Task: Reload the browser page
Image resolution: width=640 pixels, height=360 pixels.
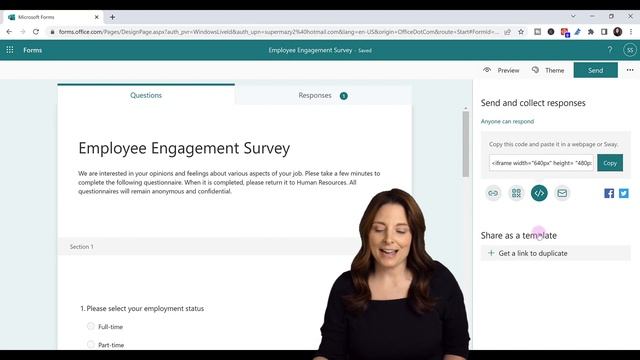Action: [x=36, y=31]
